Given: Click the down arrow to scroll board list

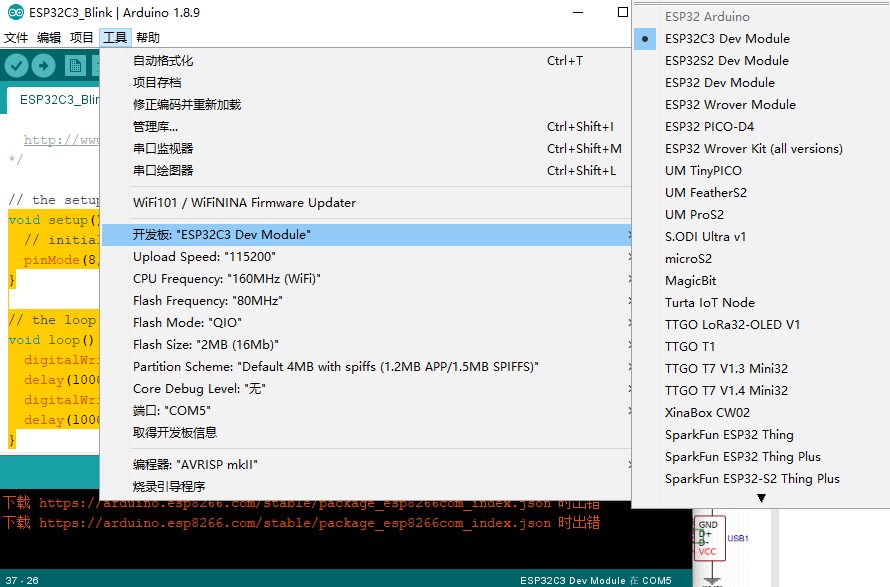Looking at the screenshot, I should tap(761, 498).
